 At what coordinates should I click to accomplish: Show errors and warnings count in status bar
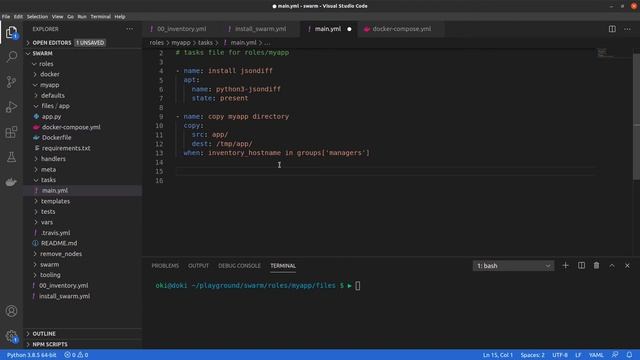[x=76, y=355]
